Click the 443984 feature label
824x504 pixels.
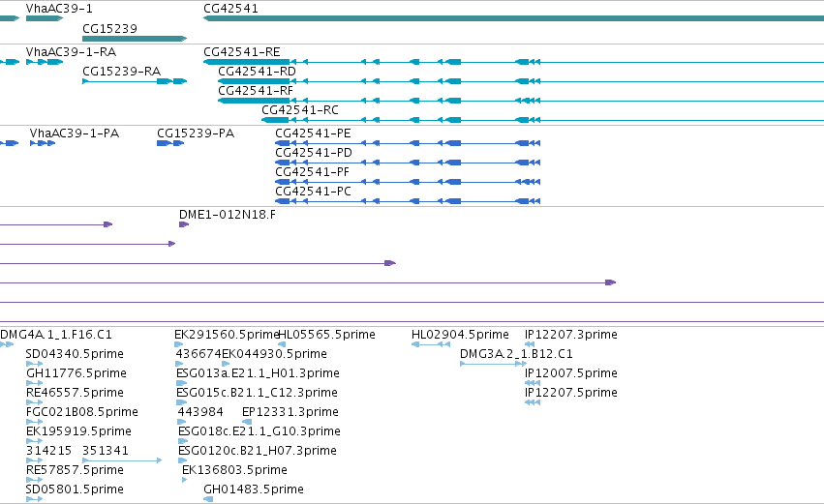[x=200, y=413]
